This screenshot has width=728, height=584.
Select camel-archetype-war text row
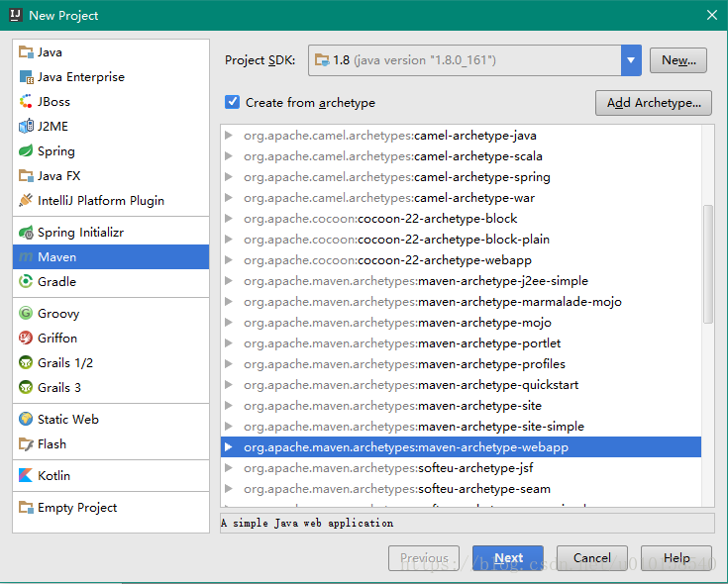tap(389, 198)
